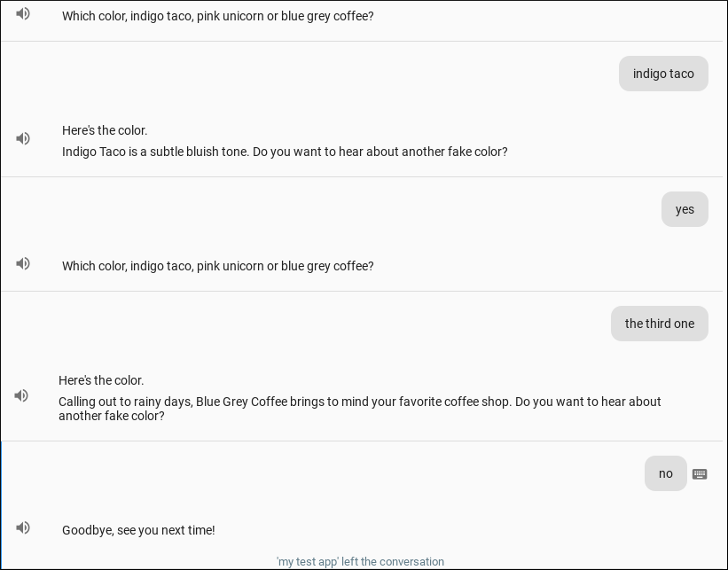The height and width of the screenshot is (570, 728).
Task: Play audio for the Goodbye response
Action: click(x=23, y=528)
